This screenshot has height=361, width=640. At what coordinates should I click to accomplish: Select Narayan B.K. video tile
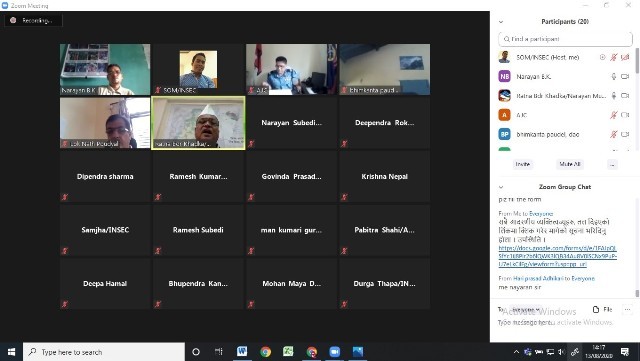(105, 69)
